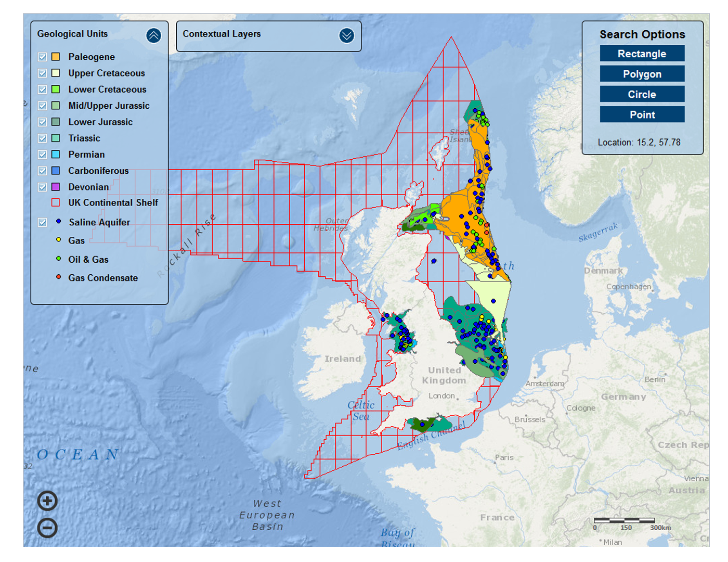Click the green Oil & Gas legend dot

click(59, 259)
